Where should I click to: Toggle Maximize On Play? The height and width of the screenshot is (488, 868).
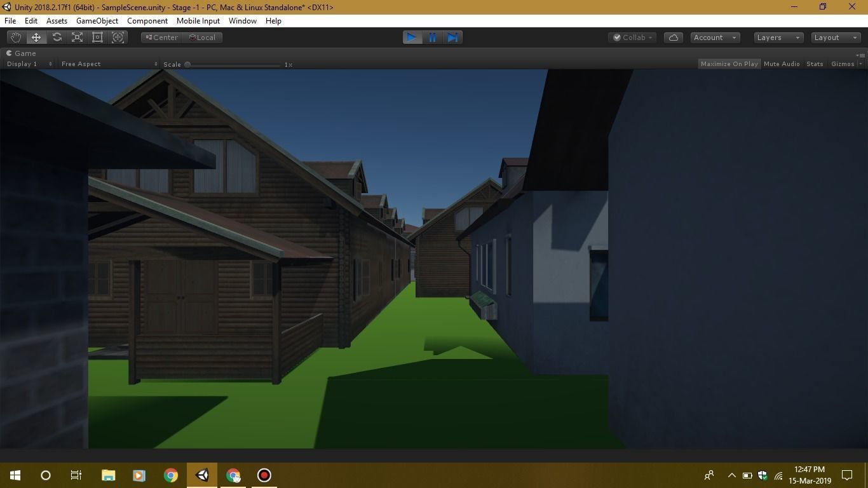(729, 64)
